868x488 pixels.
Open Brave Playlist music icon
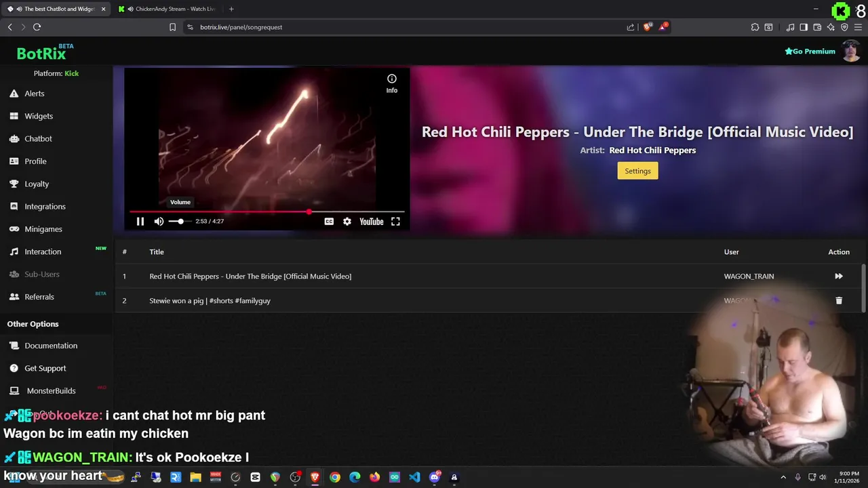click(x=790, y=27)
